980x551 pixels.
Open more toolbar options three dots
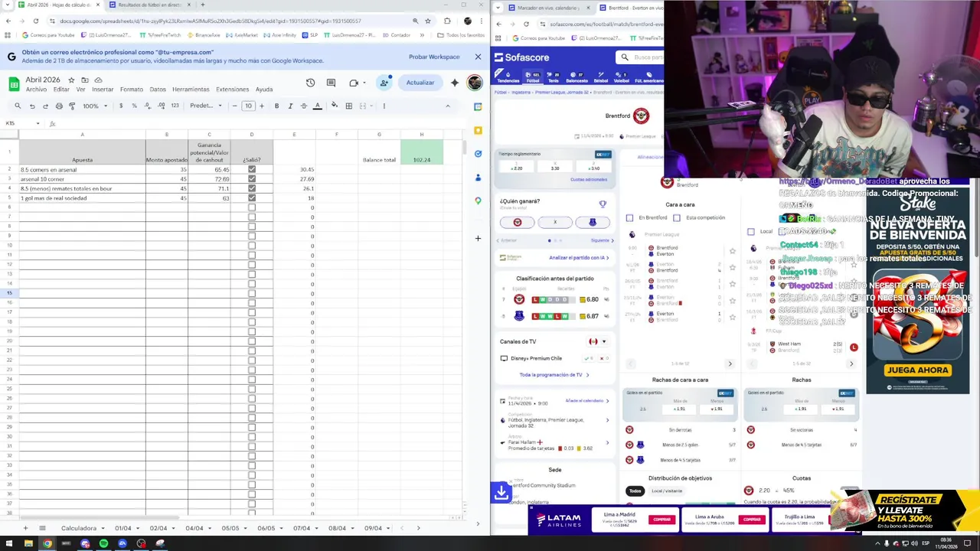tap(384, 106)
